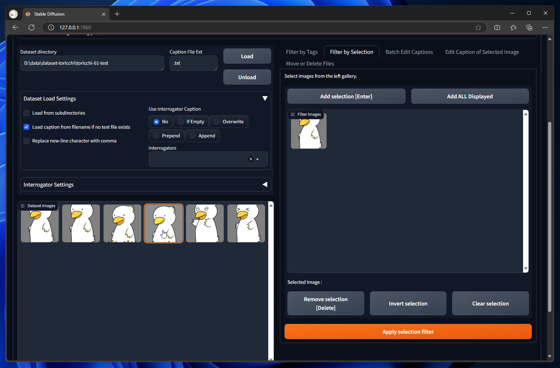560x368 pixels.
Task: Click the browser address bar
Action: click(264, 28)
